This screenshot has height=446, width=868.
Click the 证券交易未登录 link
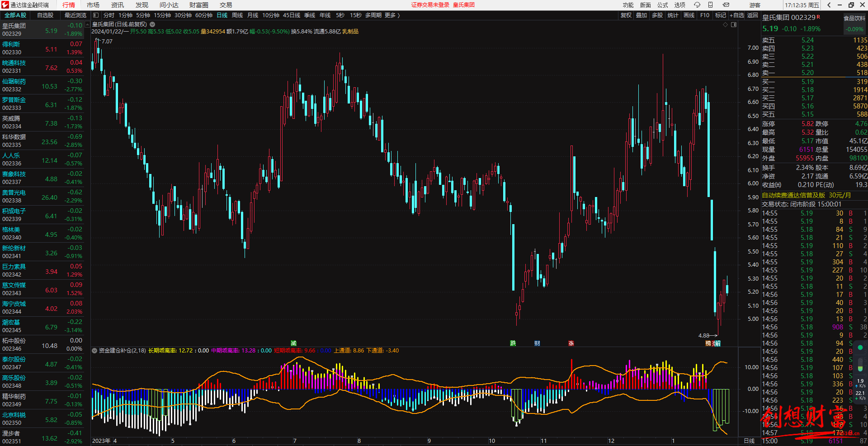click(x=430, y=5)
